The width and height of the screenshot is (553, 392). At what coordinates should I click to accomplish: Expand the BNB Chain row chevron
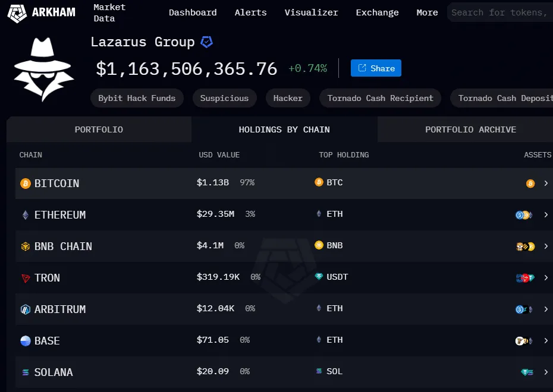[x=546, y=246]
